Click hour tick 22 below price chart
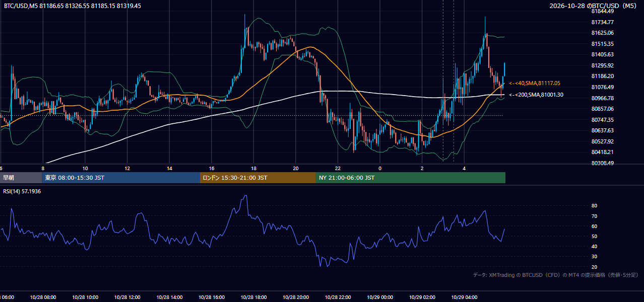 click(x=338, y=168)
